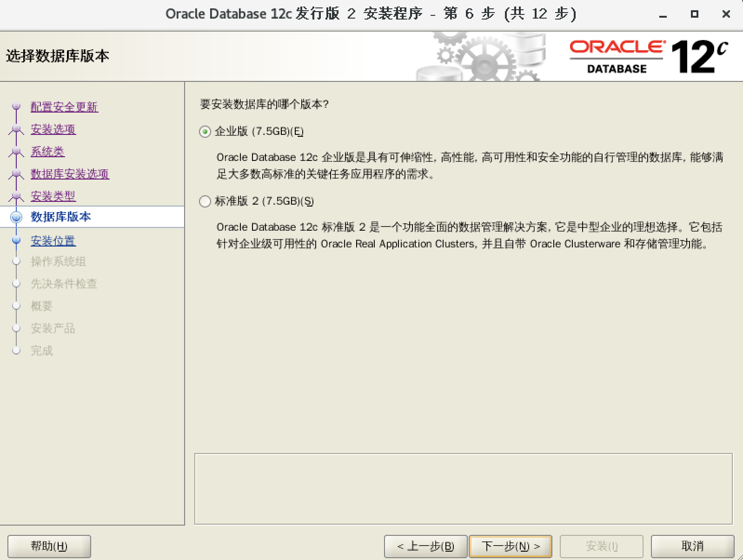Viewport: 743px width, 560px height.
Task: Click the 企业版 description paragraph text
Action: coord(470,166)
